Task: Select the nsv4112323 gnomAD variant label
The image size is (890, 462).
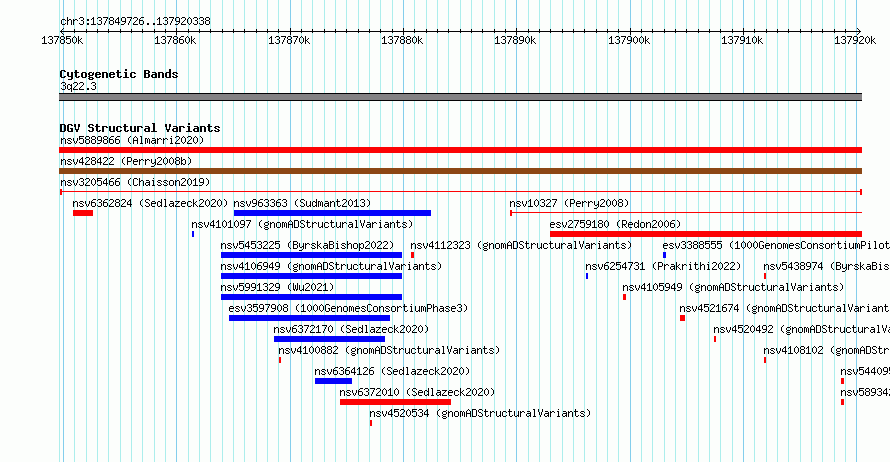Action: pyautogui.click(x=521, y=245)
